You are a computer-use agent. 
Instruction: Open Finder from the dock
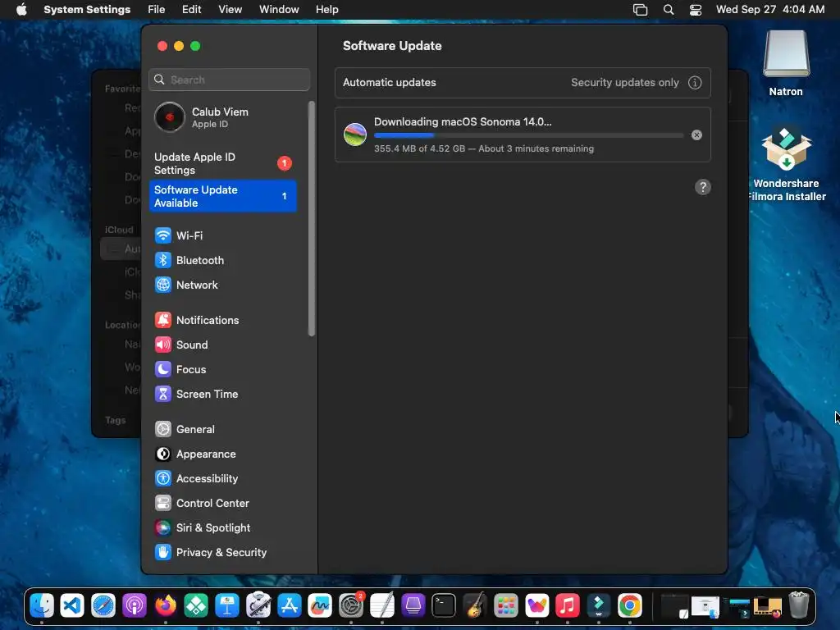41,606
